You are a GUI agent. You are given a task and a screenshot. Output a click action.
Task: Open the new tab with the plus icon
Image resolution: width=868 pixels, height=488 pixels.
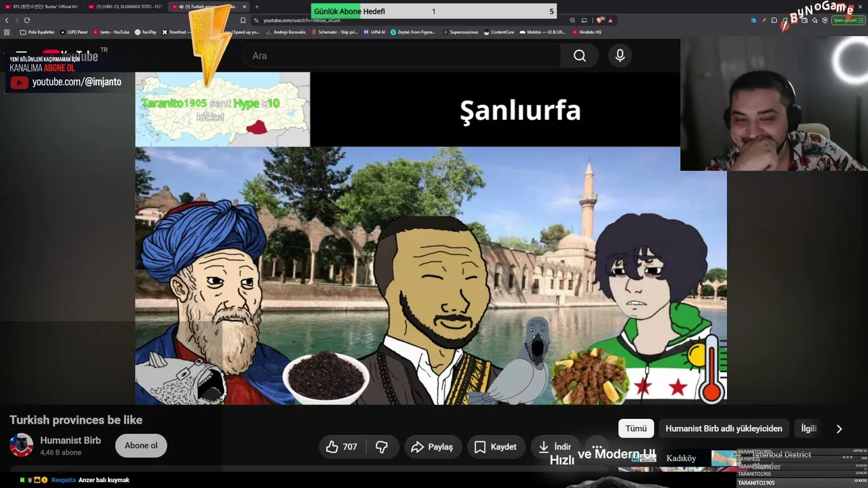pos(257,7)
